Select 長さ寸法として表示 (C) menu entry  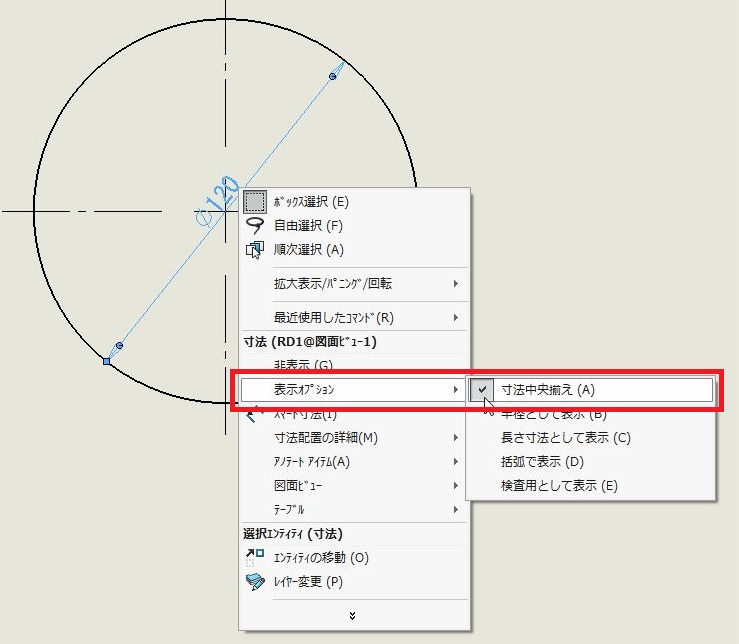565,438
